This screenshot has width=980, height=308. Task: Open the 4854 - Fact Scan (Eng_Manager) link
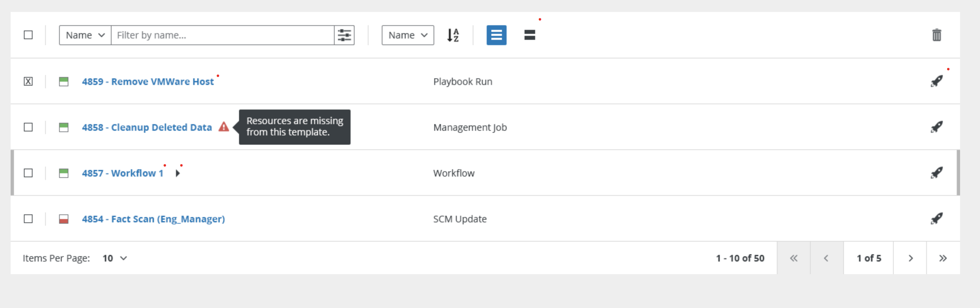[153, 219]
